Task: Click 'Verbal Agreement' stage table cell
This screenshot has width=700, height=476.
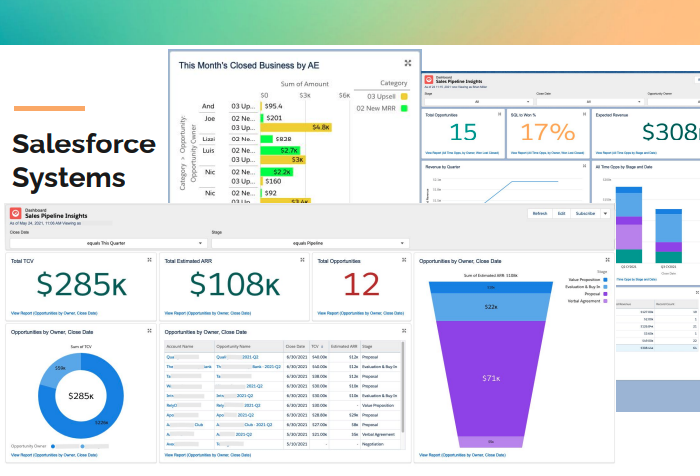Action: [378, 434]
